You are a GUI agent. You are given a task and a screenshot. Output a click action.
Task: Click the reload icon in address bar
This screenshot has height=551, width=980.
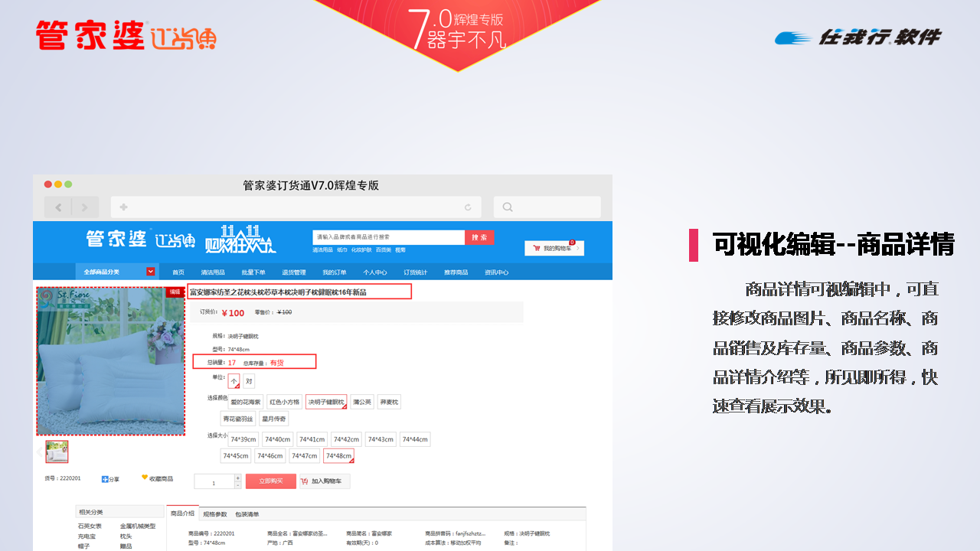(468, 207)
